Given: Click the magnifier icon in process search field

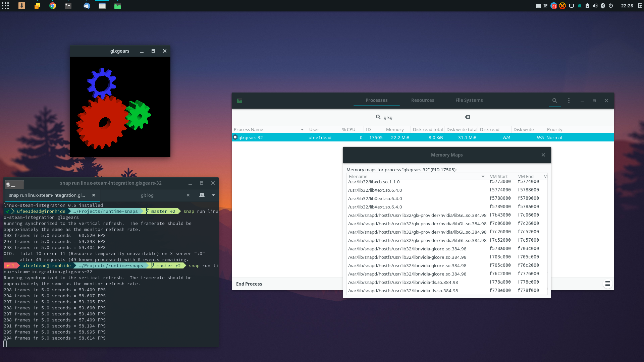Looking at the screenshot, I should pyautogui.click(x=378, y=117).
